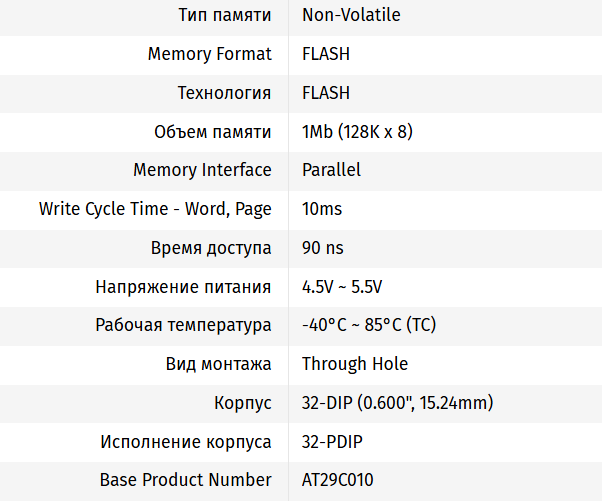This screenshot has height=501, width=602.
Task: Click the 'Объем памяти' label
Action: pyautogui.click(x=212, y=132)
